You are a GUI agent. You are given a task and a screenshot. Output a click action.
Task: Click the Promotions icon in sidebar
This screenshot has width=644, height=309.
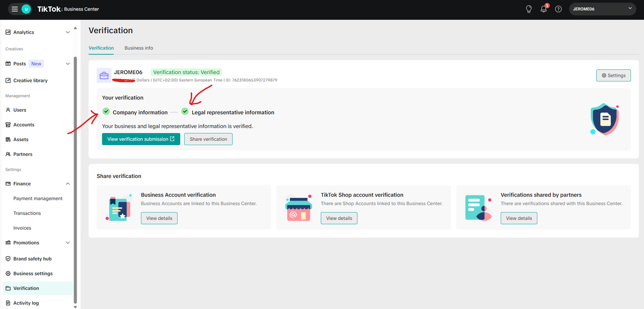point(8,243)
